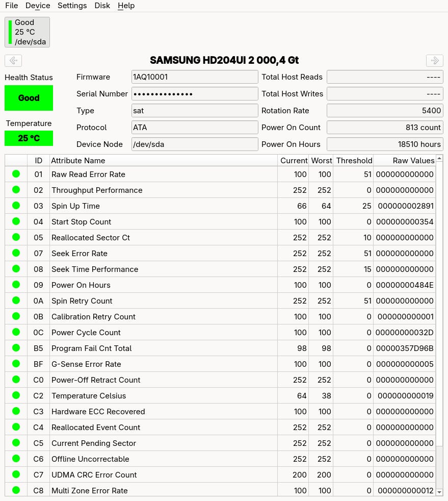
Task: Click green status dot for Program Fail Cnt Total
Action: point(16,348)
